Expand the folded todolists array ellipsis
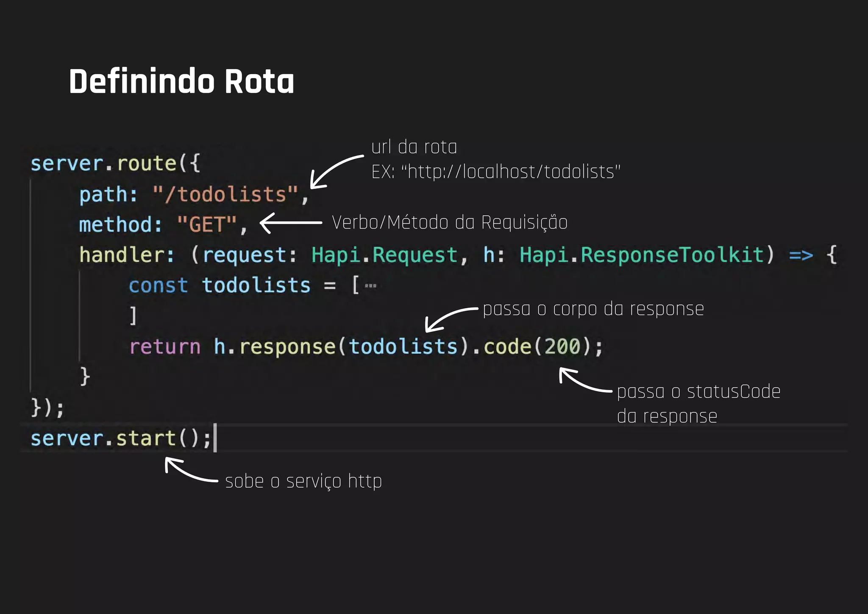The width and height of the screenshot is (868, 614). 370,285
